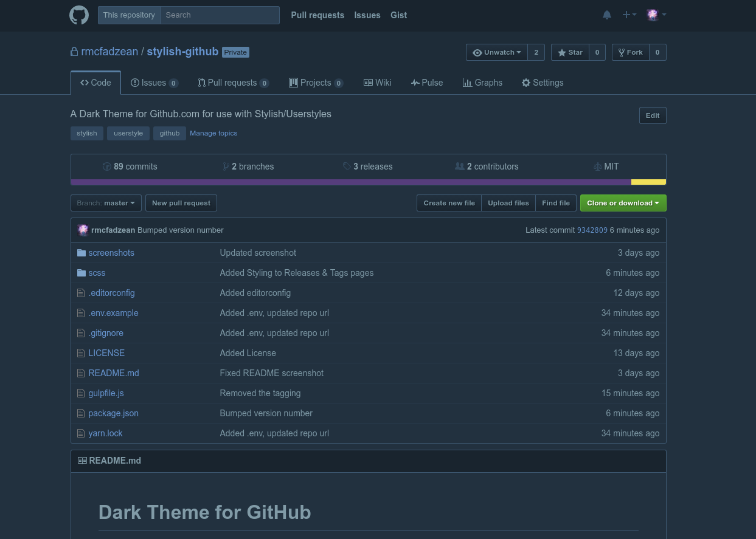Click Upload files

pos(508,203)
